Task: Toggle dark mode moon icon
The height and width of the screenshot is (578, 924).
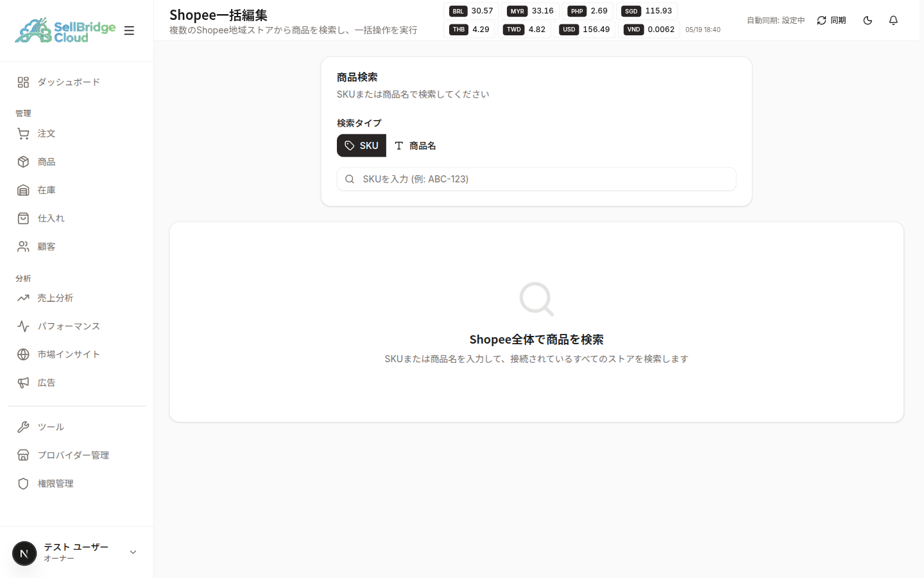Action: pyautogui.click(x=868, y=21)
